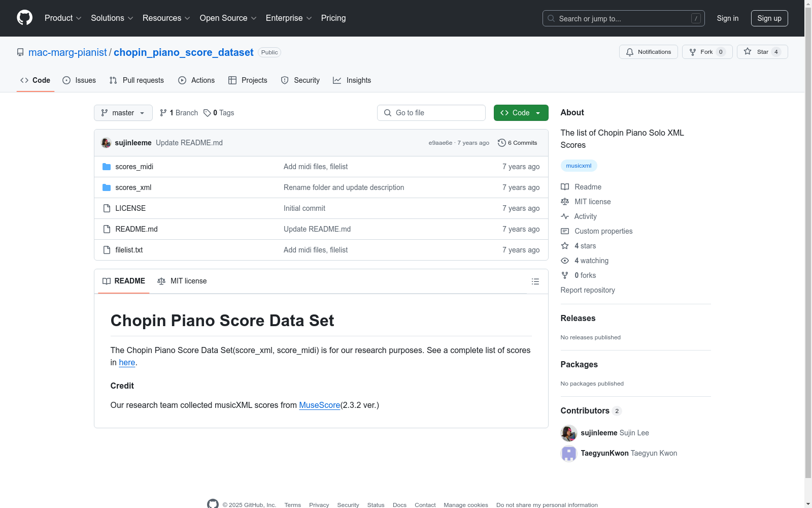
Task: Go to the Pricing page
Action: [x=333, y=18]
